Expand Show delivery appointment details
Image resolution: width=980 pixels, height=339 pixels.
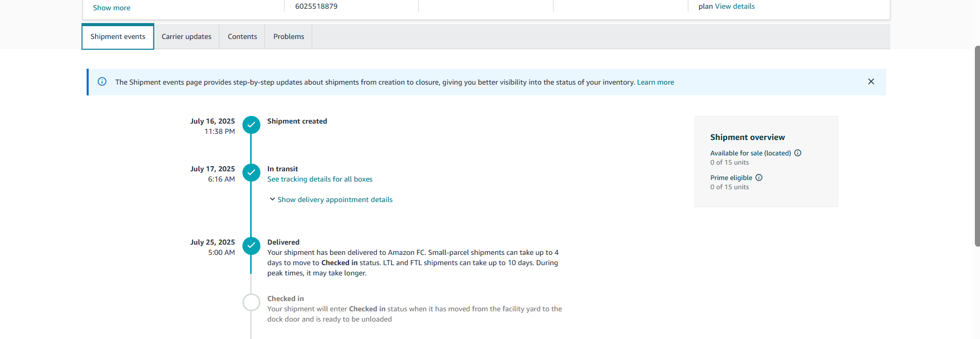pyautogui.click(x=335, y=200)
